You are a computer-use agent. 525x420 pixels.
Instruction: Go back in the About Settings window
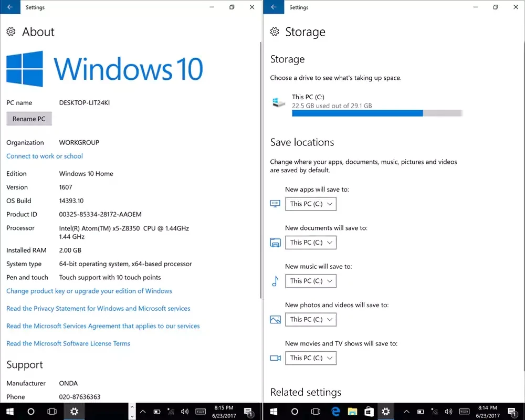(10, 7)
